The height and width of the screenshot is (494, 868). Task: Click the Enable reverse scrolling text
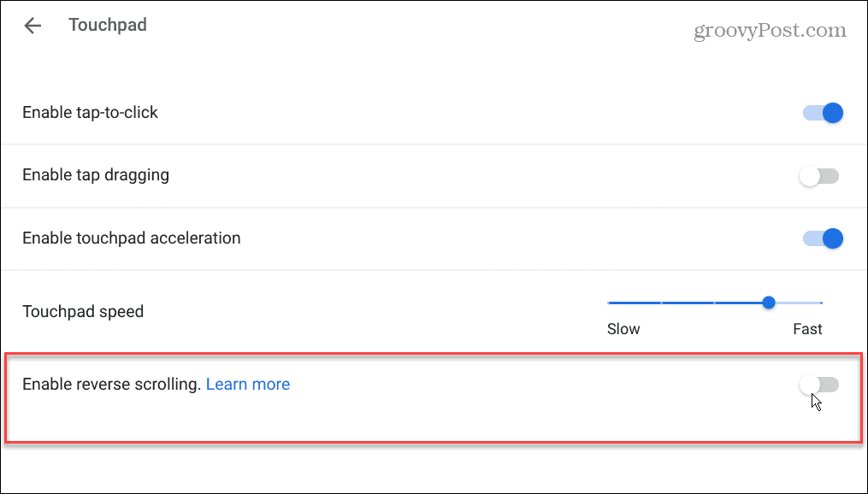point(111,385)
